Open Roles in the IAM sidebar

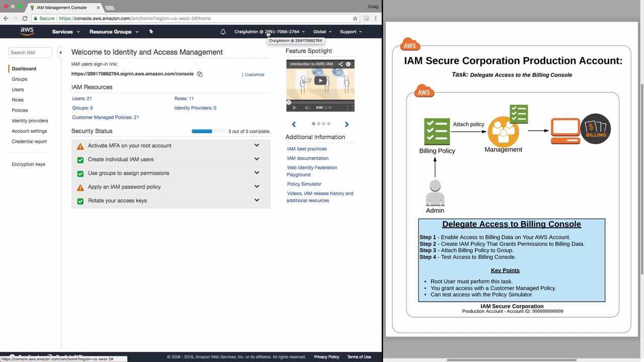[18, 100]
